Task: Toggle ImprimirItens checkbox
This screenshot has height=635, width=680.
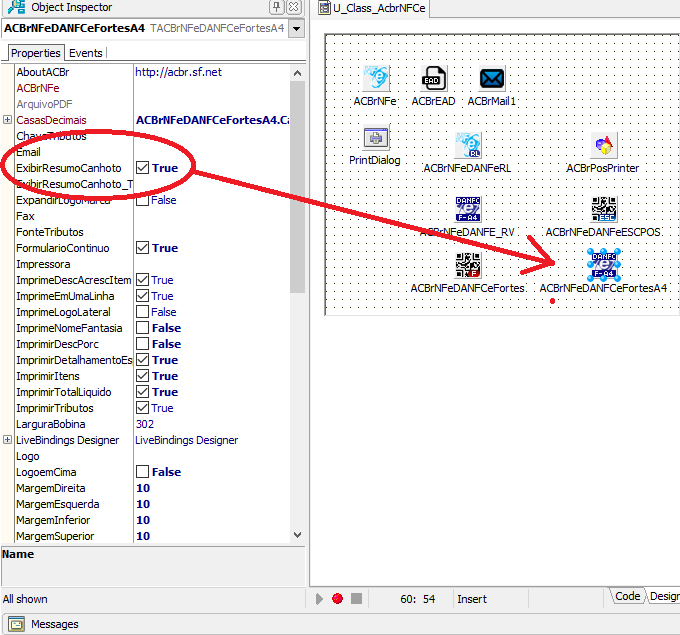Action: pos(142,376)
